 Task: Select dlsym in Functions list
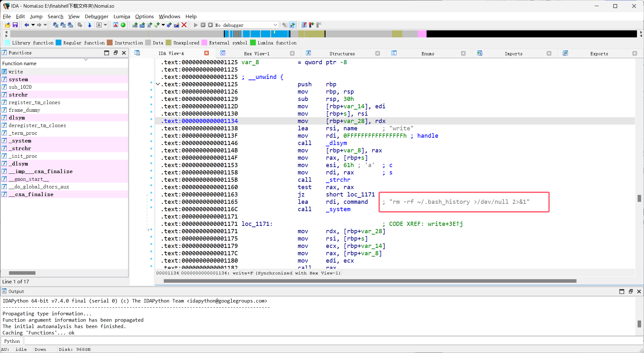point(17,118)
